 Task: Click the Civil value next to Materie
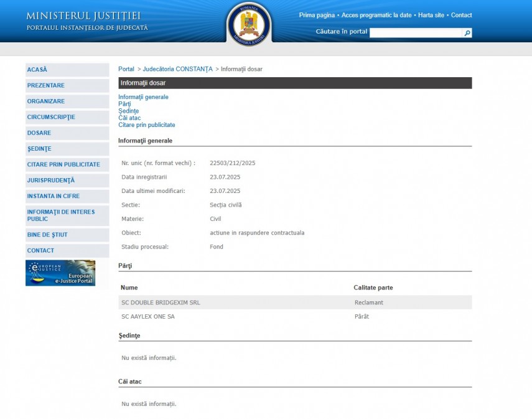(215, 219)
